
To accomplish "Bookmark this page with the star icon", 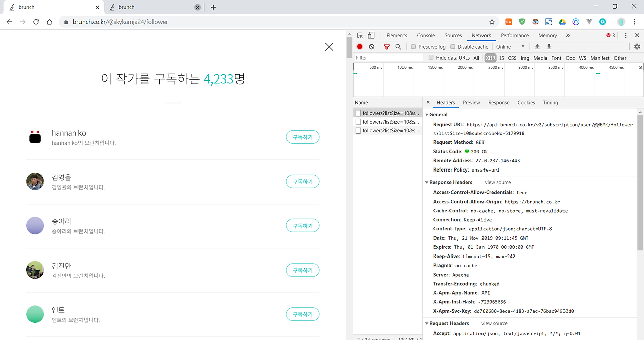I will (492, 22).
